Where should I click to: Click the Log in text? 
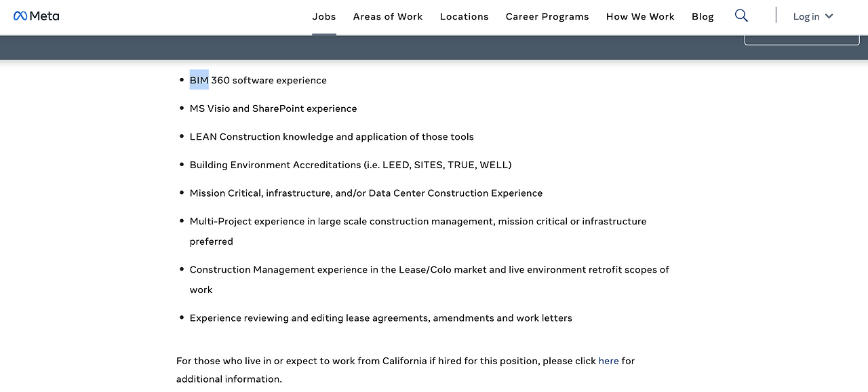[x=806, y=16]
